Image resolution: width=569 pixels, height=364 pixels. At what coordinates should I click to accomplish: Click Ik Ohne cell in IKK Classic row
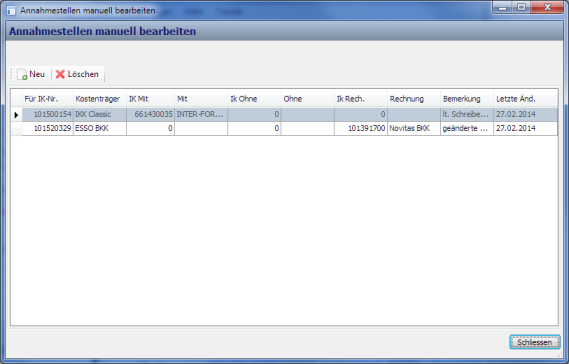click(254, 114)
